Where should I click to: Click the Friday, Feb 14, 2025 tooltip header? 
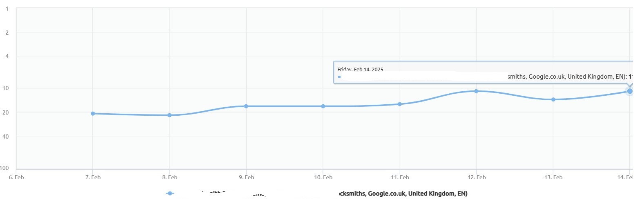(360, 70)
